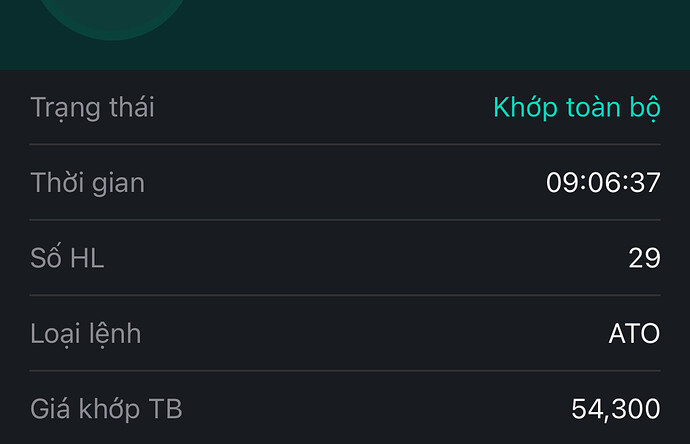Tap empty middle of Thời gian row
Screen dimensions: 690x444
pyautogui.click(x=345, y=183)
